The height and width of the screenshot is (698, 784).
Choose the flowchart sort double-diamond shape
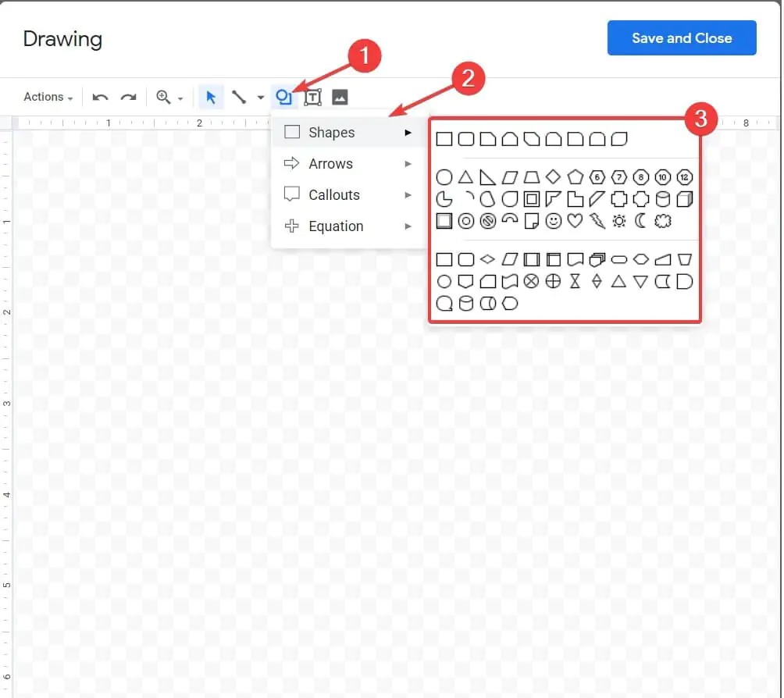tap(597, 282)
